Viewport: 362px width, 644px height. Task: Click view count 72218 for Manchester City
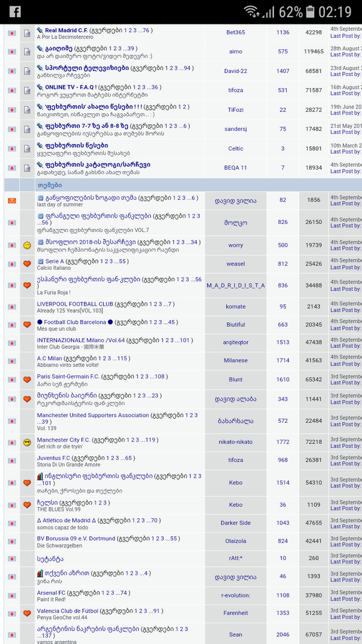(x=314, y=442)
